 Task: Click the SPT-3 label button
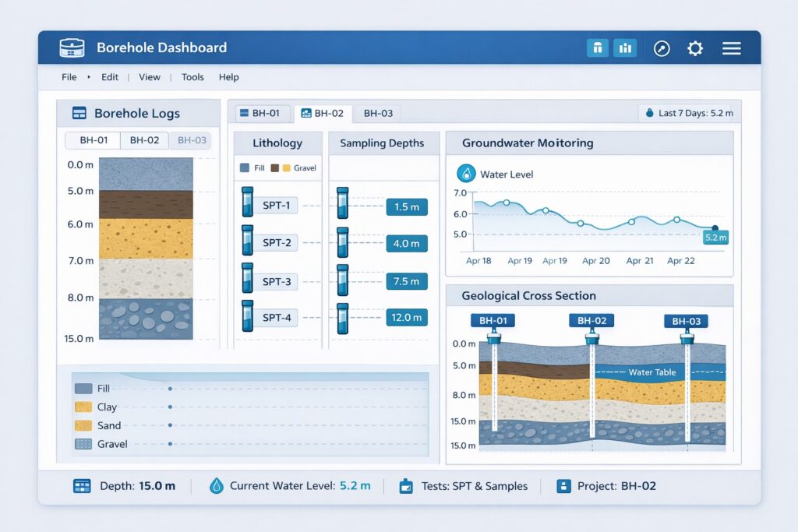pos(277,281)
